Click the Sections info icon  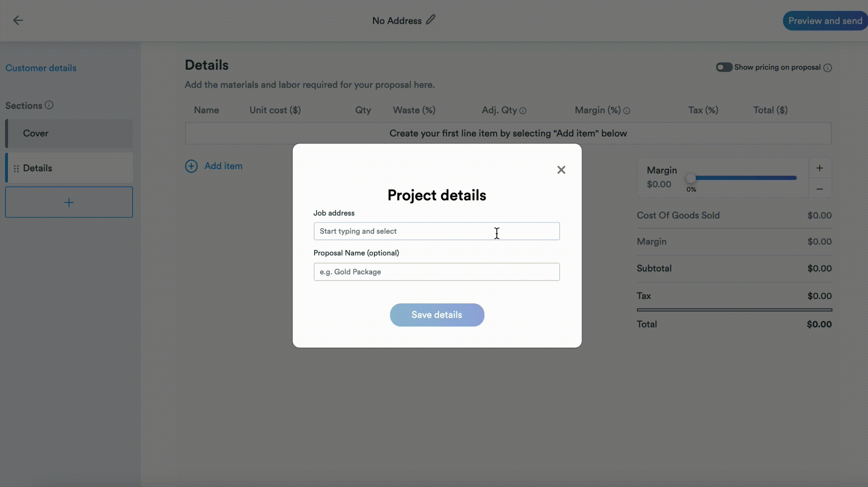click(49, 105)
